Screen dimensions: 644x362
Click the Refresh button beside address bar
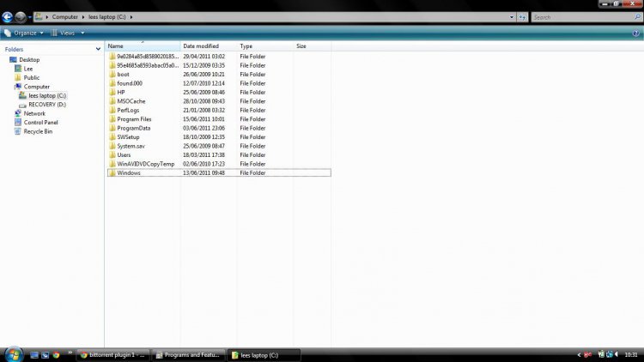click(x=522, y=17)
